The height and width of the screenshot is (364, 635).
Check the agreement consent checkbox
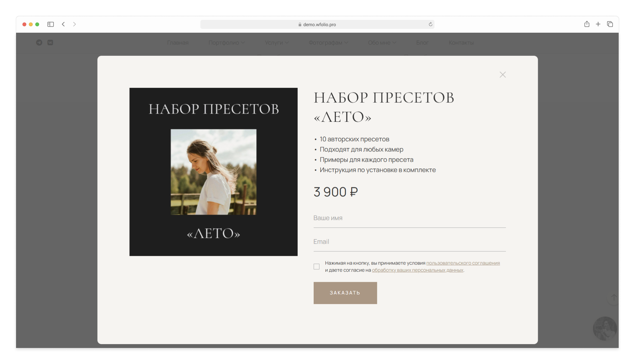coord(317,267)
